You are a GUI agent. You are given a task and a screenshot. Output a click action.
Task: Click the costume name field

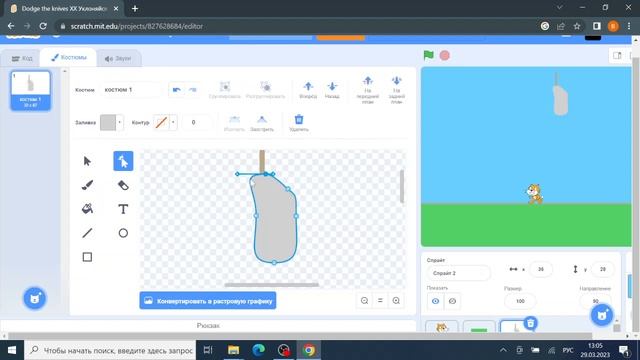pyautogui.click(x=132, y=89)
